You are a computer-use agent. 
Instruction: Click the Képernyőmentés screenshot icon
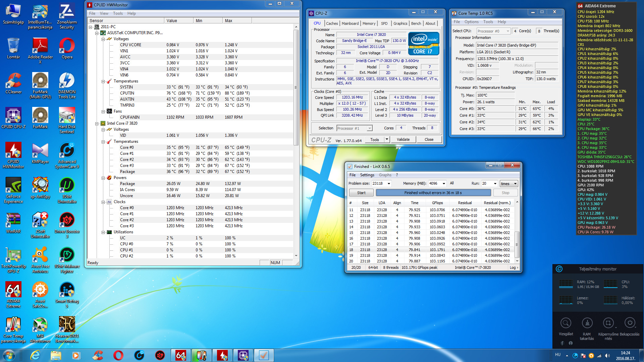[x=608, y=323]
